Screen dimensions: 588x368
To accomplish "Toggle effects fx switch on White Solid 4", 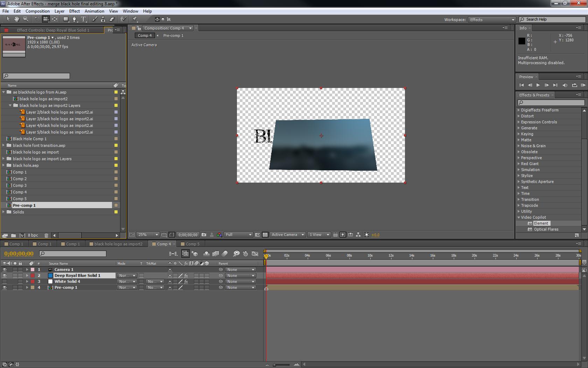I will 186,281.
